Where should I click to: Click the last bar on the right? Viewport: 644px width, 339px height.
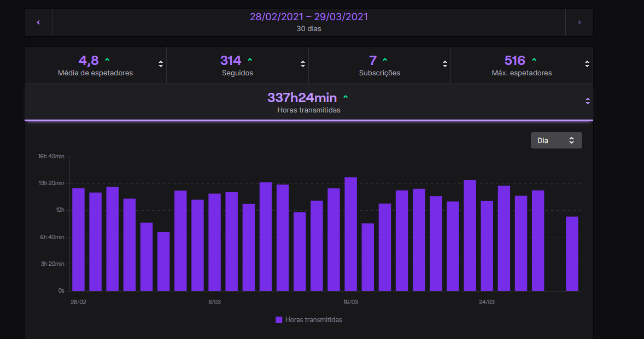pos(572,254)
